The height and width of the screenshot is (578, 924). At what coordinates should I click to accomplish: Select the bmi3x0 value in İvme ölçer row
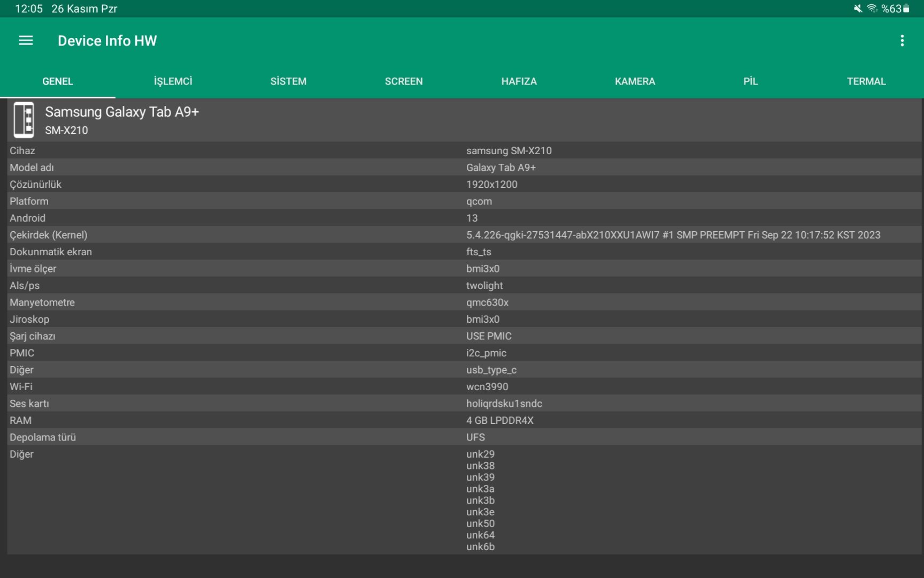483,269
